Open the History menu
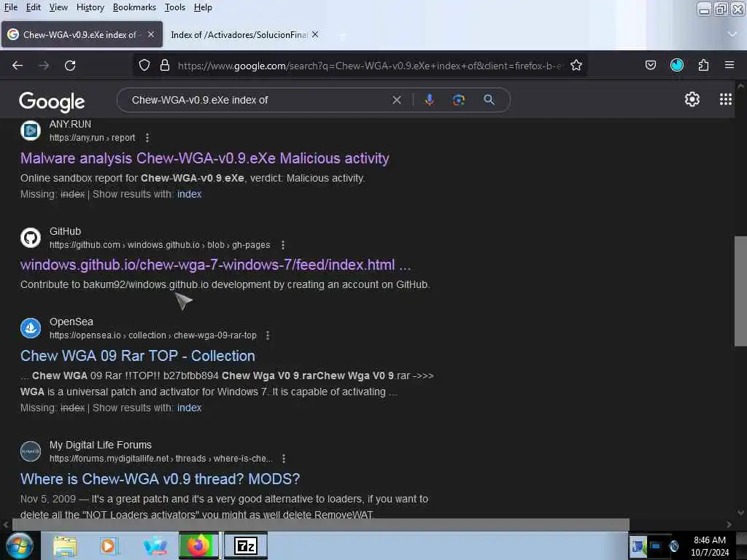 point(90,7)
